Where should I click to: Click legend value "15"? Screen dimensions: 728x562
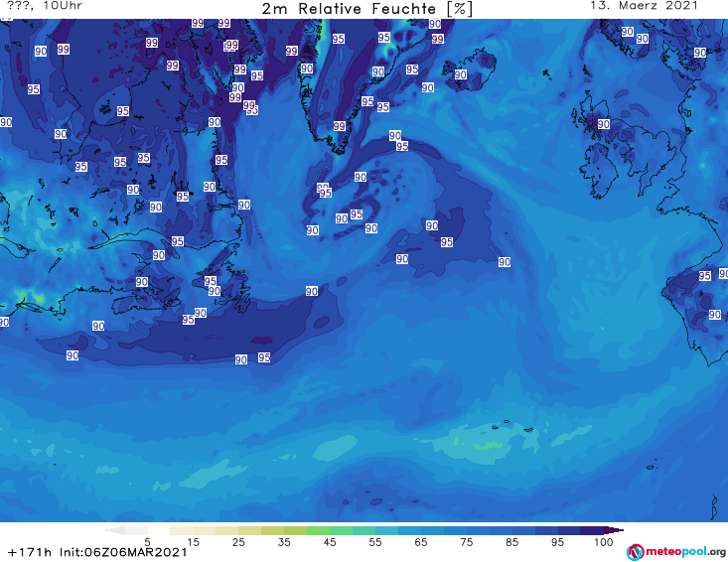pos(193,542)
